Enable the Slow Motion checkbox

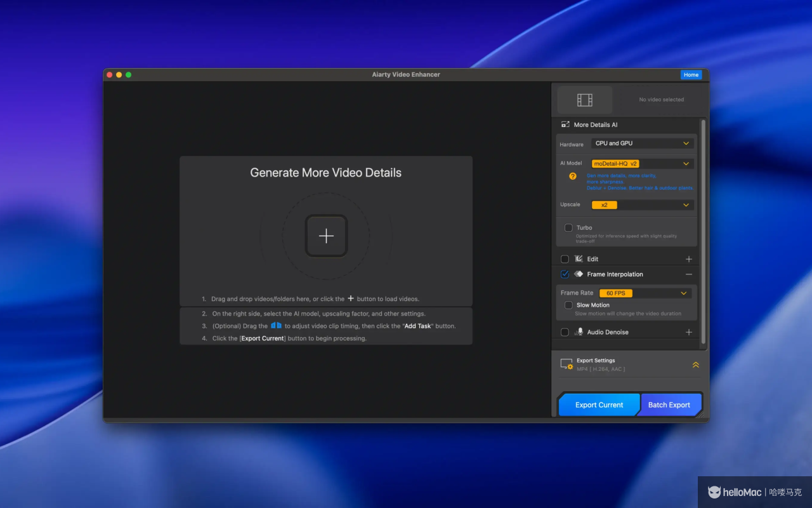[568, 305]
